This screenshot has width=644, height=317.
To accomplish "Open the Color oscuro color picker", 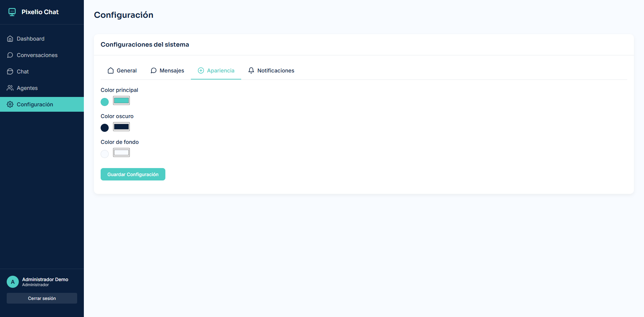I will pyautogui.click(x=121, y=127).
